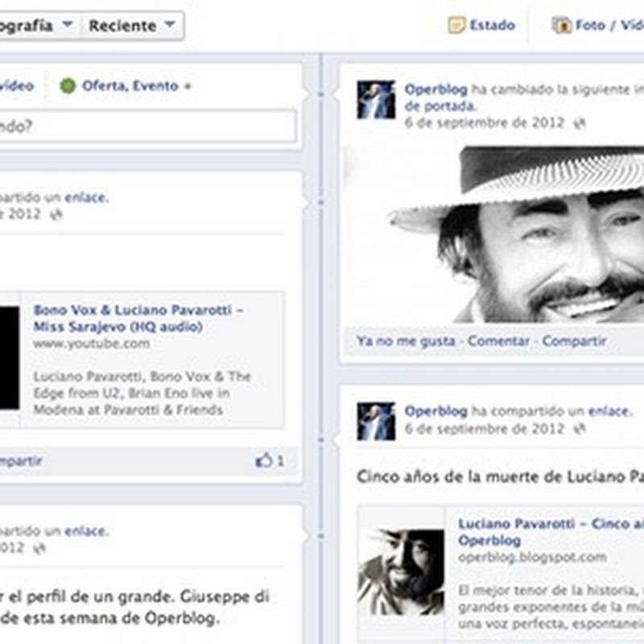Click thumbs-up like count icon
Image resolution: width=644 pixels, height=644 pixels.
click(264, 460)
